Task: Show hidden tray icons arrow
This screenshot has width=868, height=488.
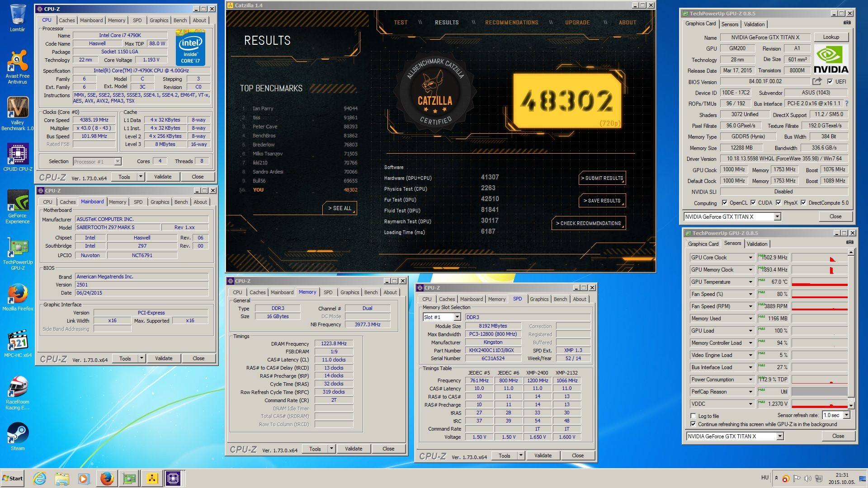Action: click(x=776, y=478)
